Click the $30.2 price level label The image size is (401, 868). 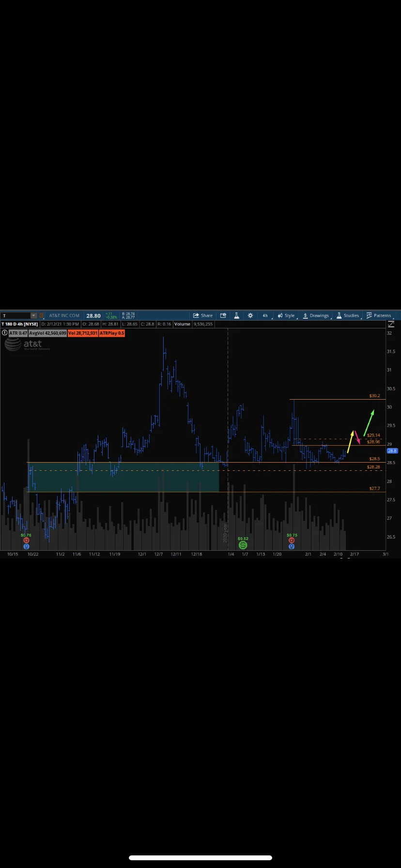(374, 396)
